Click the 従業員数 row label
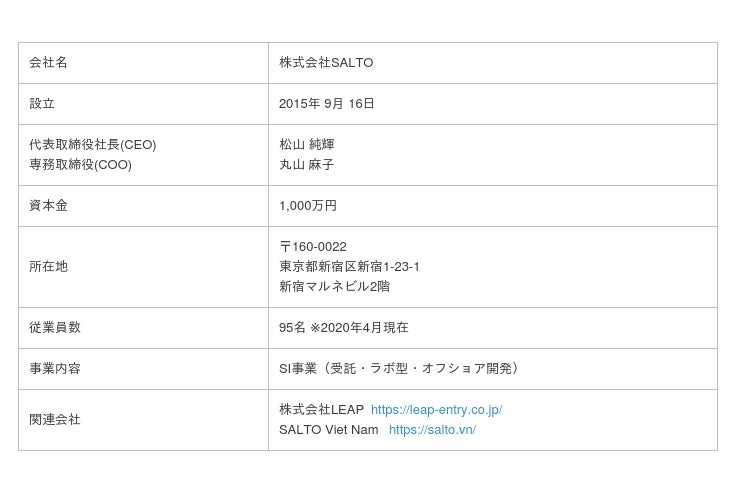The width and height of the screenshot is (740, 491). click(x=55, y=328)
